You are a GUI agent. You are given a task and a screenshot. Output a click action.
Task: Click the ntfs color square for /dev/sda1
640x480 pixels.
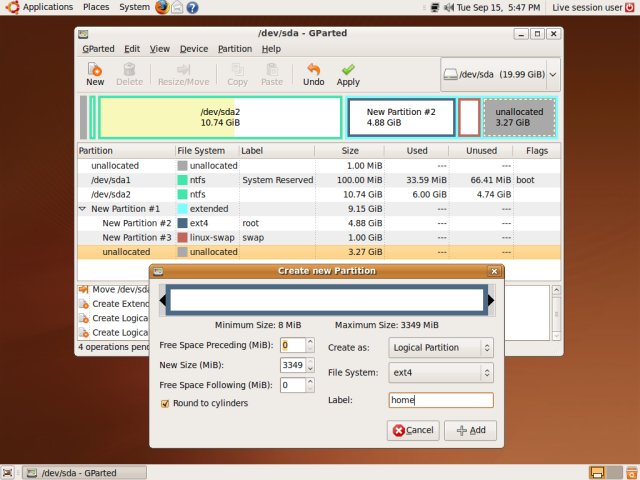182,180
